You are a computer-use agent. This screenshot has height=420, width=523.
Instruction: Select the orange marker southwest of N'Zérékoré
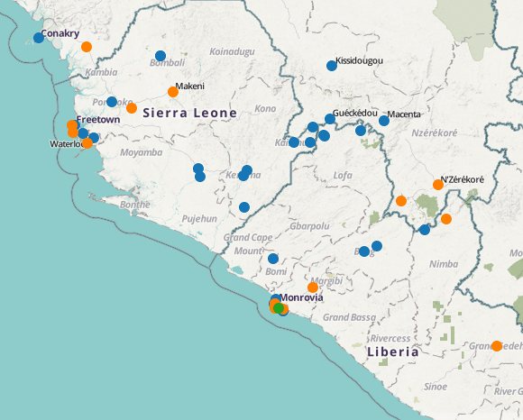pos(401,201)
